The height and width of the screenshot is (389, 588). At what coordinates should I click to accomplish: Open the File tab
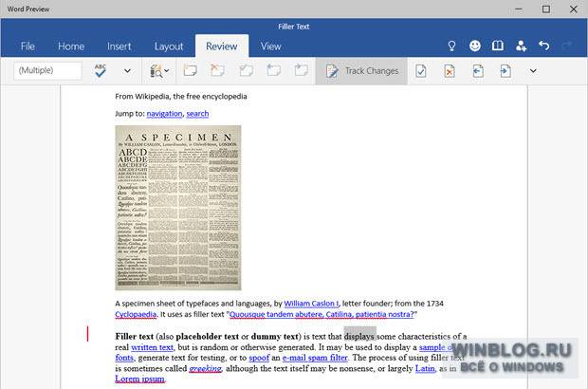[28, 46]
